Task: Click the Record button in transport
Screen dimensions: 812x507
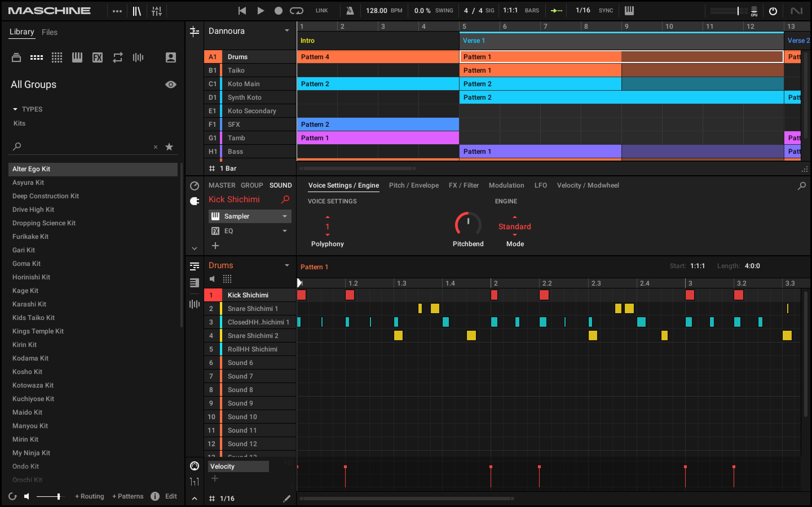Action: point(278,11)
